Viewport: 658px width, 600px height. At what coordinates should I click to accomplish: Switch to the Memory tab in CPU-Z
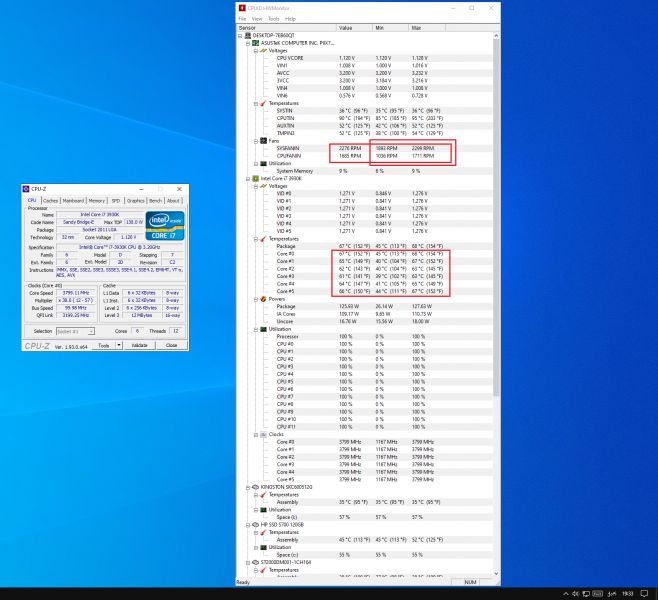pos(97,200)
